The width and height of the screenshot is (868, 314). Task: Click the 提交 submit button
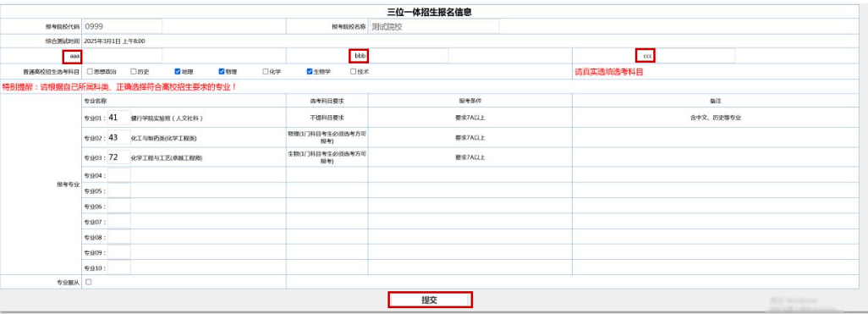[x=430, y=300]
